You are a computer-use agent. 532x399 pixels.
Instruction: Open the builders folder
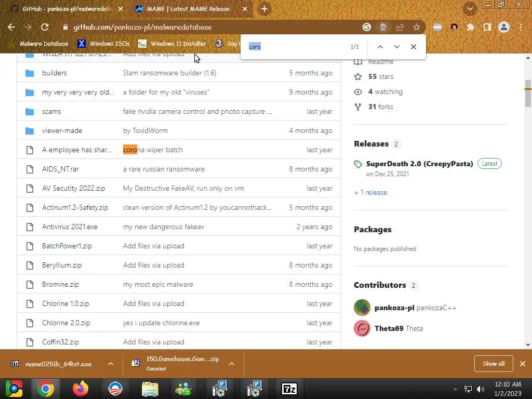54,73
